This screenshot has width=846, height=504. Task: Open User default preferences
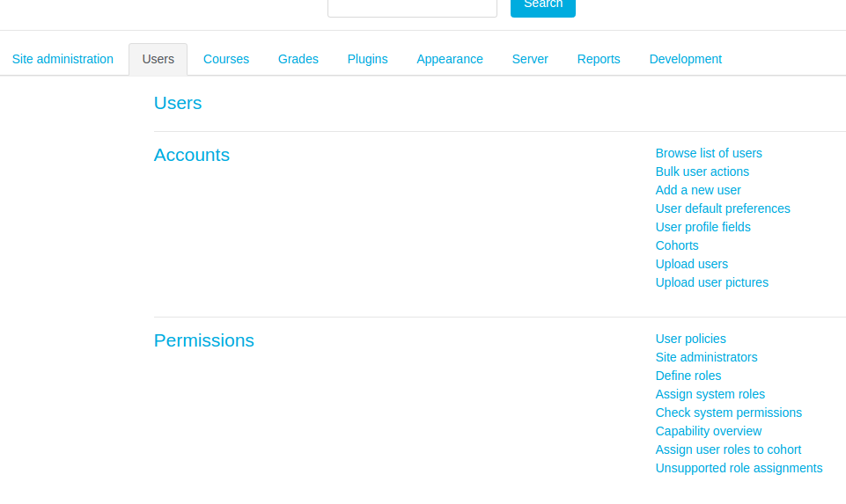pos(723,208)
